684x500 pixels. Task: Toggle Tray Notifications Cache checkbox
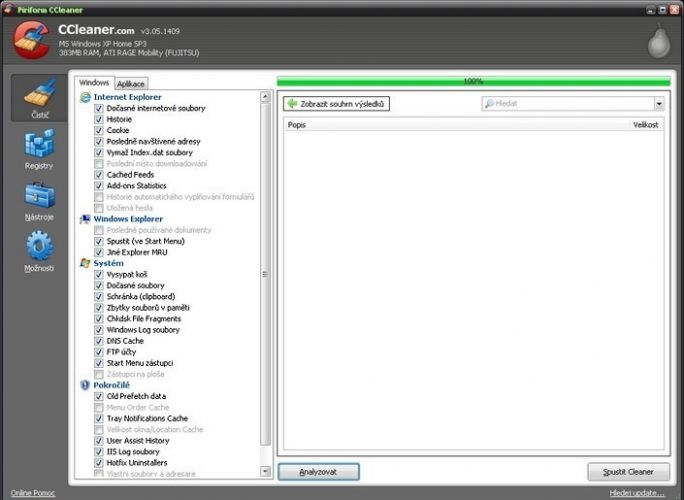[x=99, y=419]
